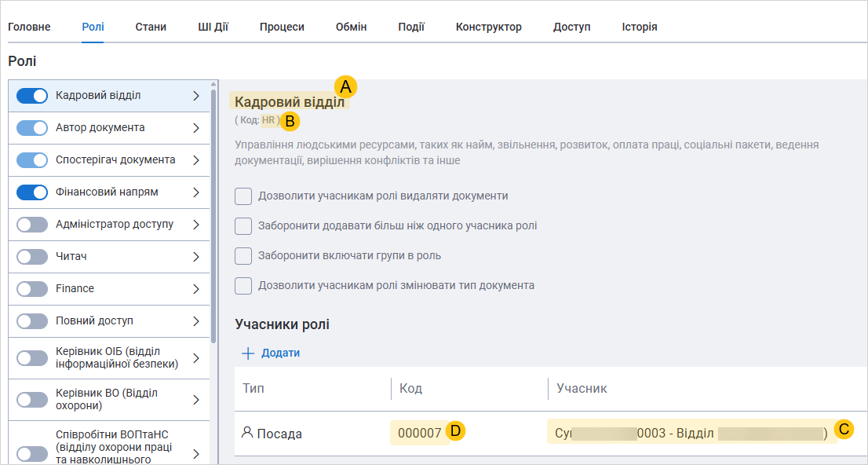
Task: Check Заборонити включати групи в роль
Action: pos(243,256)
